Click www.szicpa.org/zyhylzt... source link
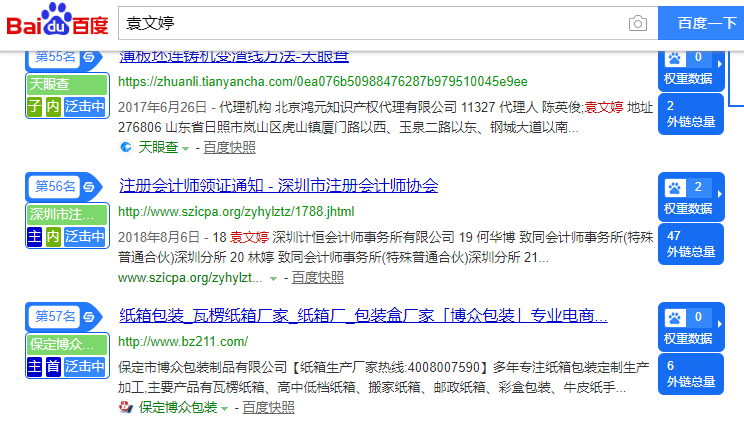Viewport: 744px width, 421px height. 190,278
